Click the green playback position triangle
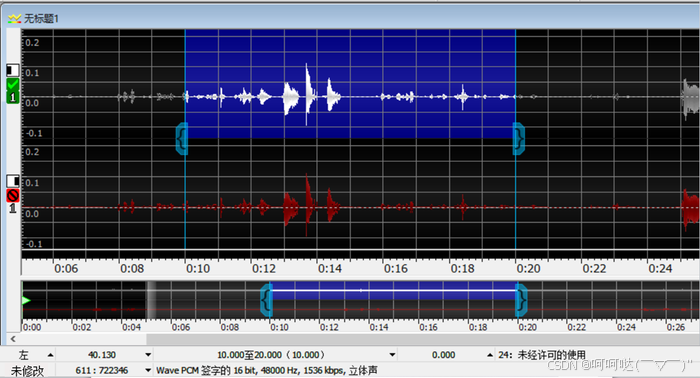700x378 pixels. tap(26, 300)
